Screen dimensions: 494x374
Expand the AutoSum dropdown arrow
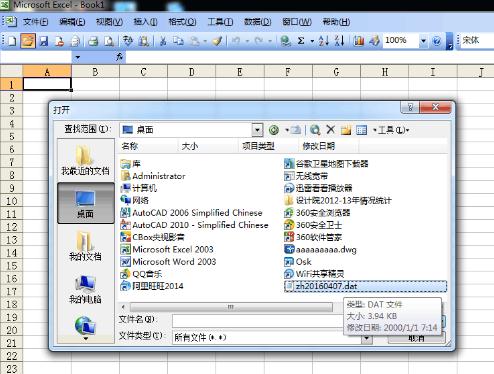(312, 41)
